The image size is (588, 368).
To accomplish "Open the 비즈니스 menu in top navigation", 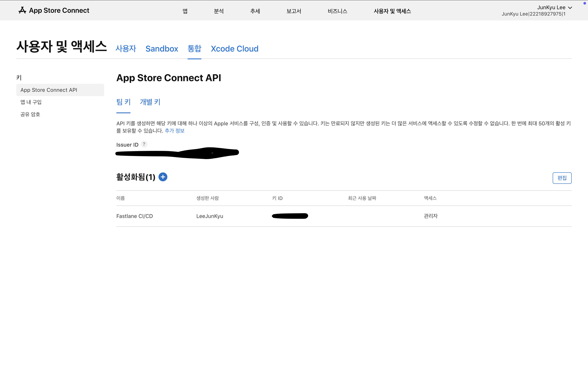I will [337, 11].
